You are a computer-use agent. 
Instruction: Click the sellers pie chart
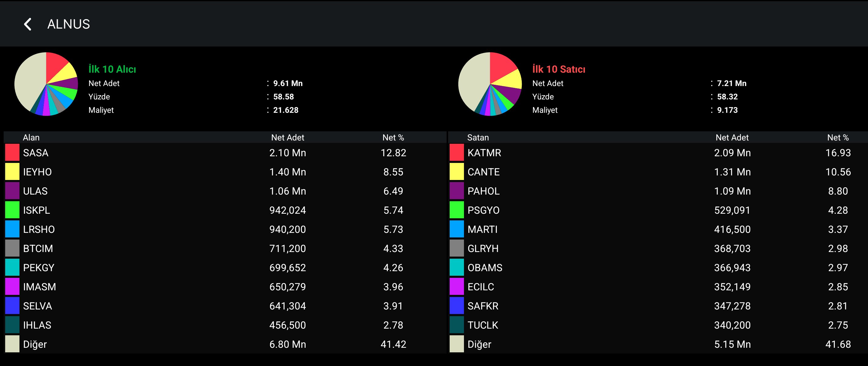pyautogui.click(x=489, y=84)
